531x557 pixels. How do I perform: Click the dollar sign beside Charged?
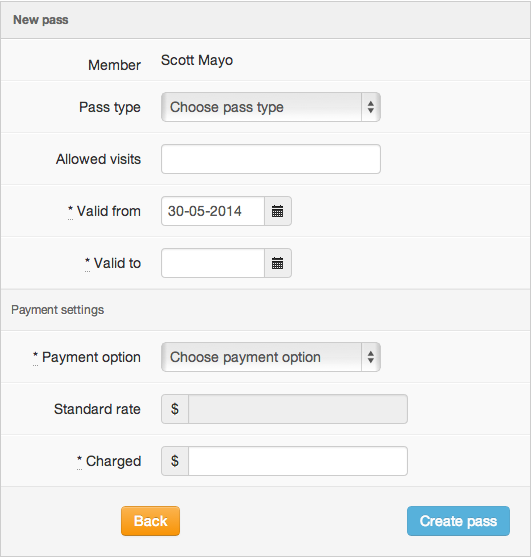click(175, 461)
